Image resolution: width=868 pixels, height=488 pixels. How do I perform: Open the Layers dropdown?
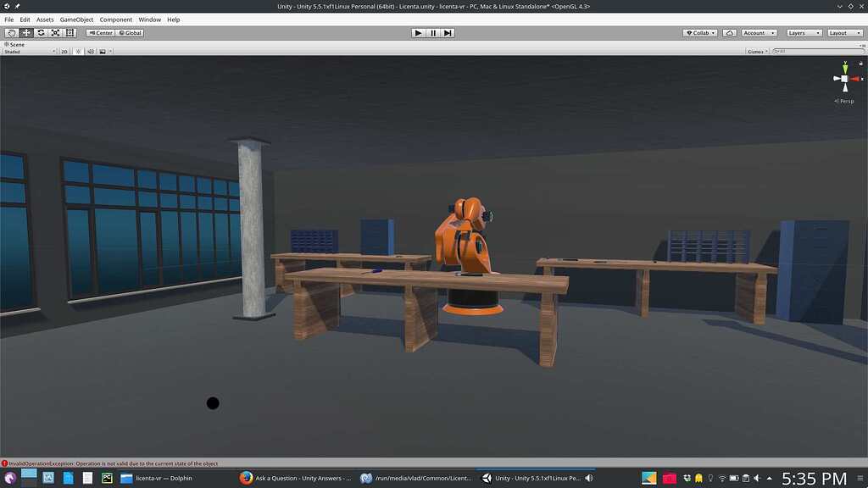click(803, 32)
